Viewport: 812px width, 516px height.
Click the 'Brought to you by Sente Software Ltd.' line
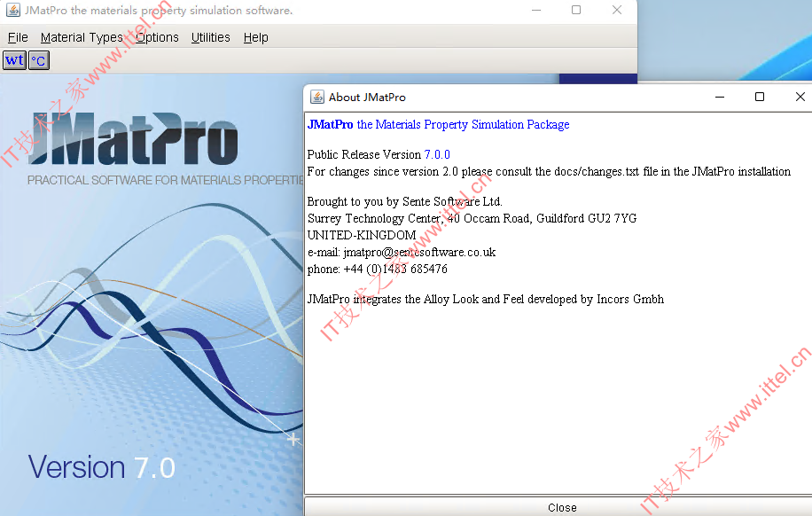point(404,201)
